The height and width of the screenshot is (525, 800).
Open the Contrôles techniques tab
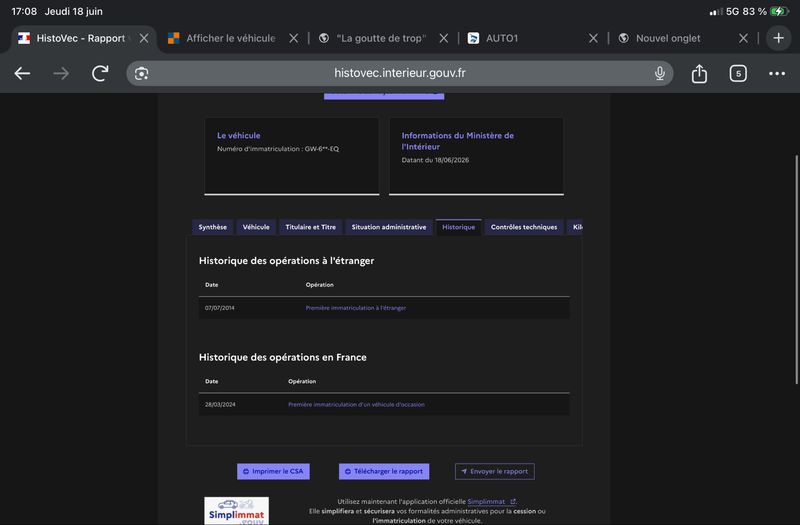tap(524, 228)
